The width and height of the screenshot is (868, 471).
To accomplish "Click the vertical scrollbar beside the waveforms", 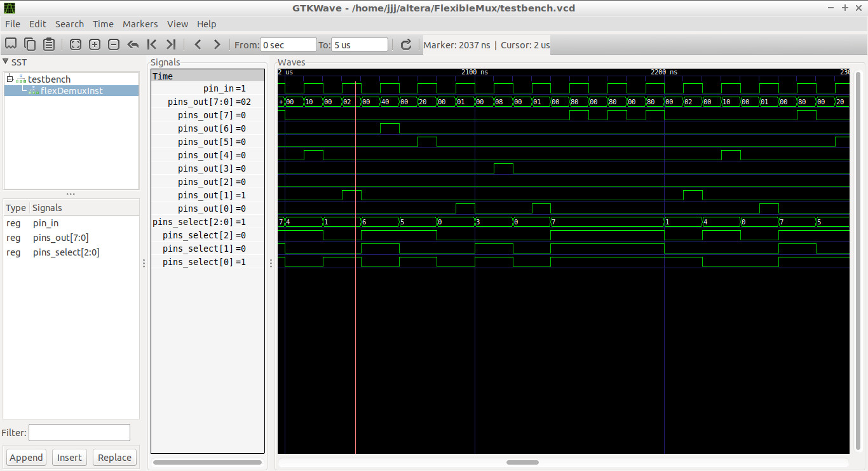I will 859,261.
